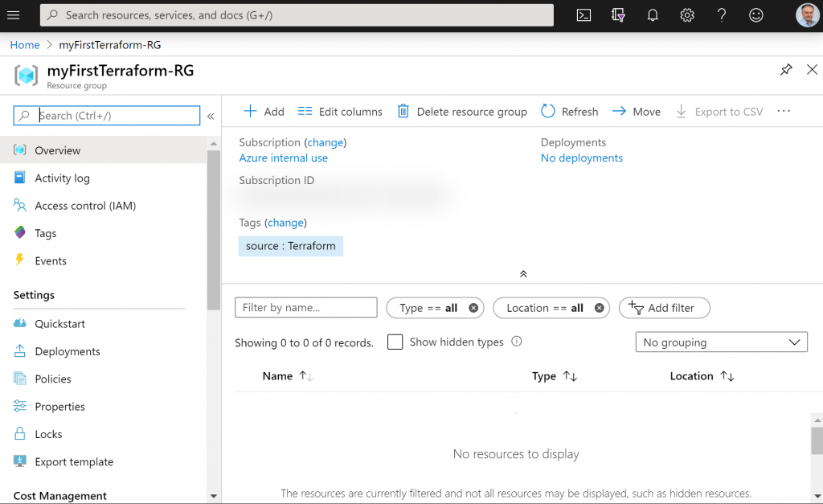Pin the resource group blade
This screenshot has height=504, width=823.
(x=786, y=70)
